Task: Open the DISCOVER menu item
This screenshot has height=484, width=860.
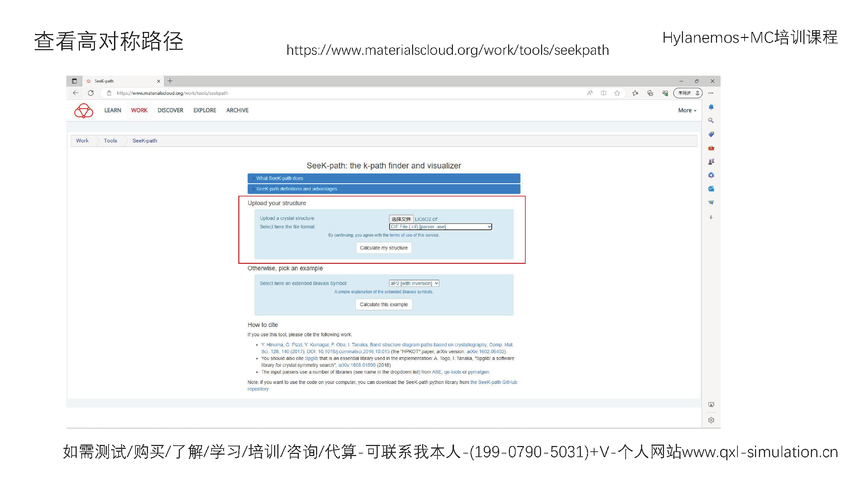Action: coord(171,110)
